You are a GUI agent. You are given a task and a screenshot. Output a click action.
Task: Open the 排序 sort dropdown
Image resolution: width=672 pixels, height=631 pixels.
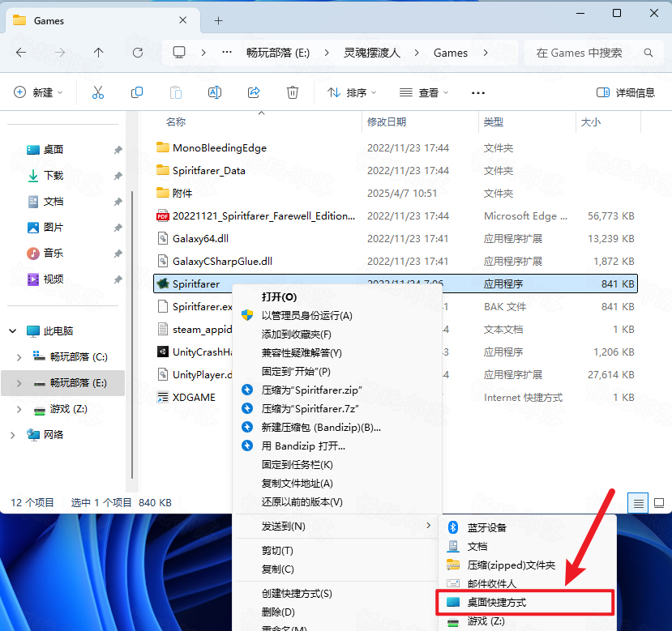coord(352,92)
